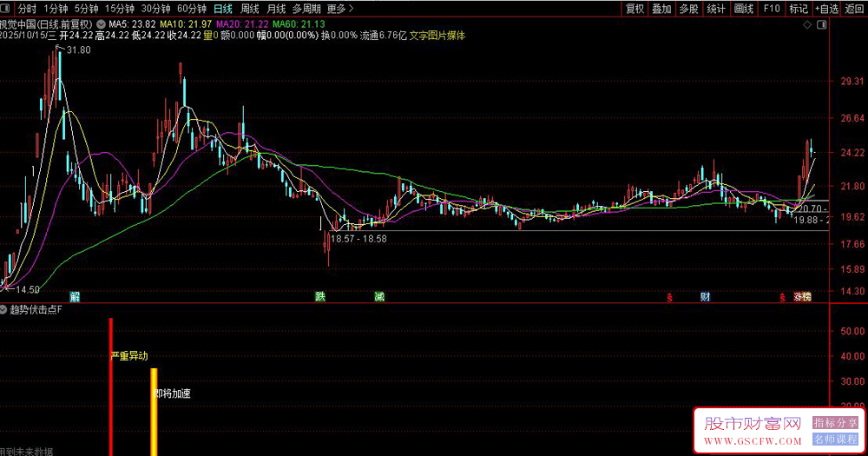
Task: Click the 返回 back button
Action: tap(853, 9)
